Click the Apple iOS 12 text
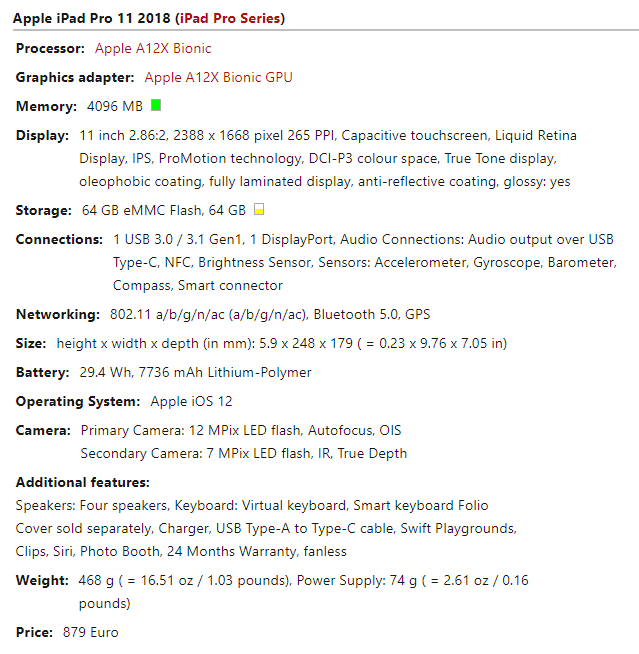 pyautogui.click(x=191, y=401)
